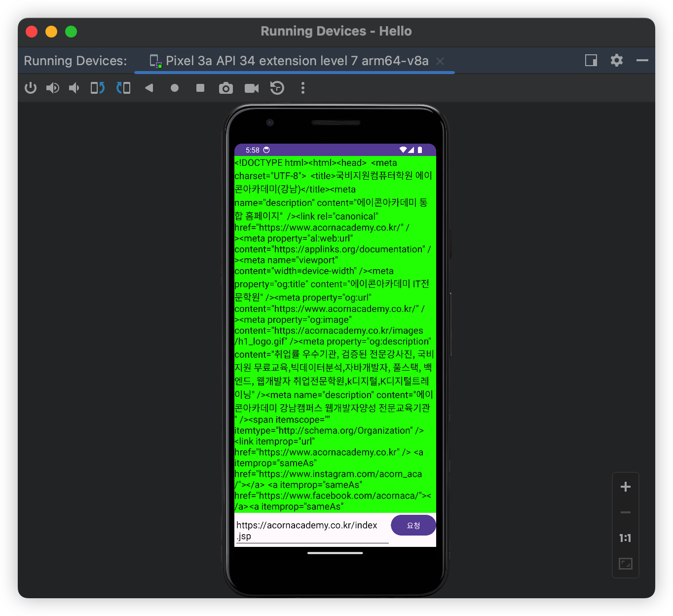The height and width of the screenshot is (616, 673).
Task: Click the device icon in the Pixel 3a tab
Action: click(155, 61)
